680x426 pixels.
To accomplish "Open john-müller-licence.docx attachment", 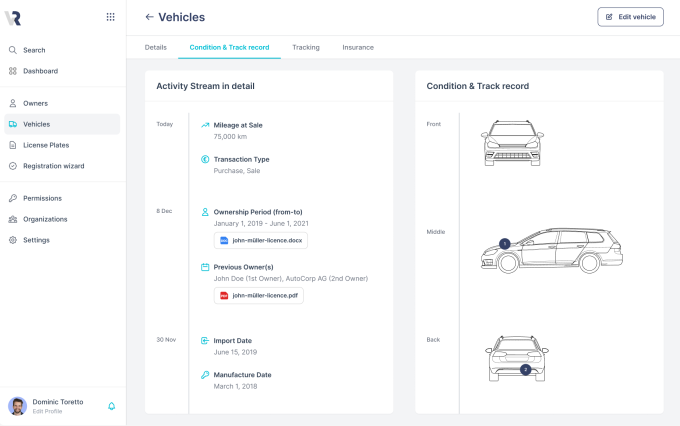I will (x=261, y=240).
